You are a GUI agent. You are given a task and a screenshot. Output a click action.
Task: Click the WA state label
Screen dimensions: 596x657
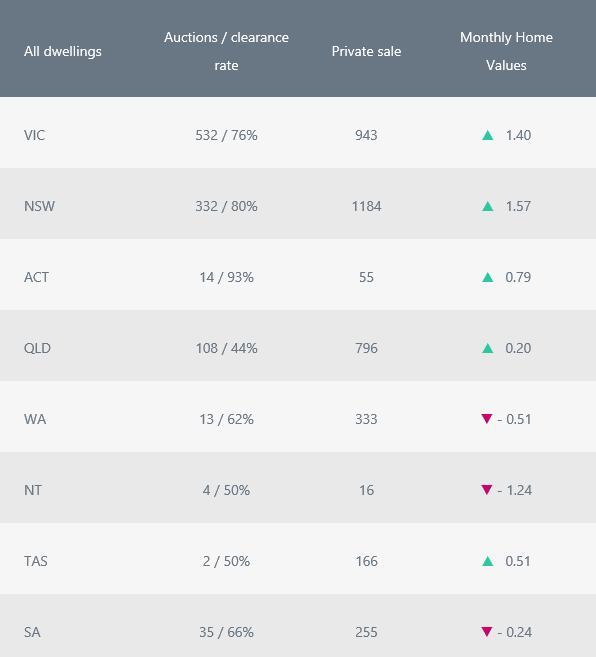tap(35, 419)
